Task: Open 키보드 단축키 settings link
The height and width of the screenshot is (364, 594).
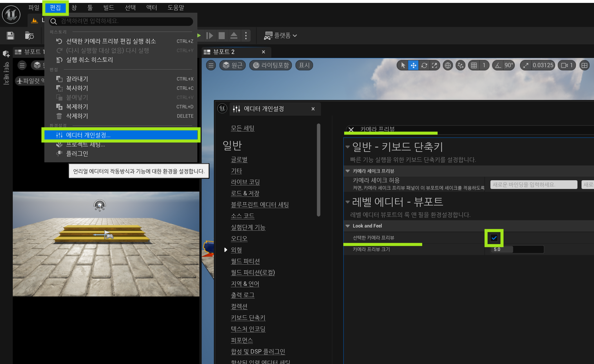Action: (x=248, y=318)
